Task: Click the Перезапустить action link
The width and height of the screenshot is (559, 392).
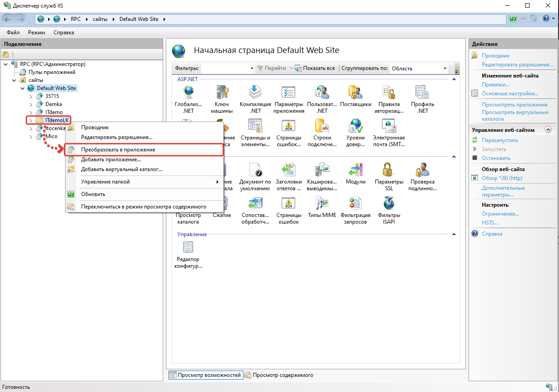Action: click(x=499, y=140)
